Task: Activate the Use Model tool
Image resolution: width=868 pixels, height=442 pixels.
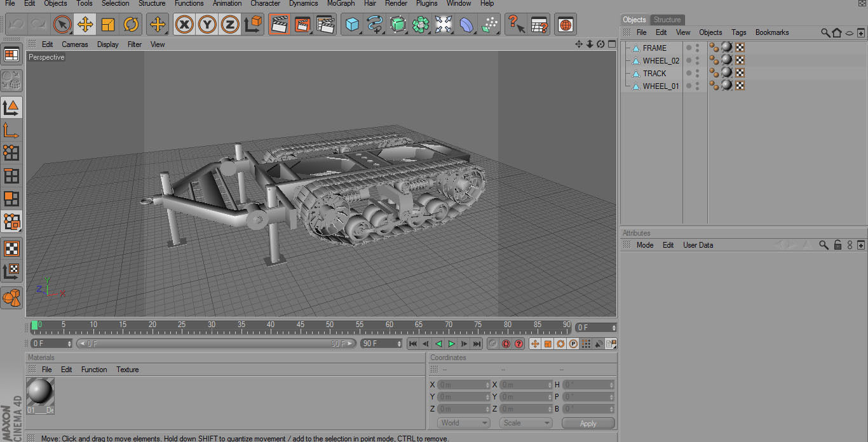Action: tap(11, 108)
